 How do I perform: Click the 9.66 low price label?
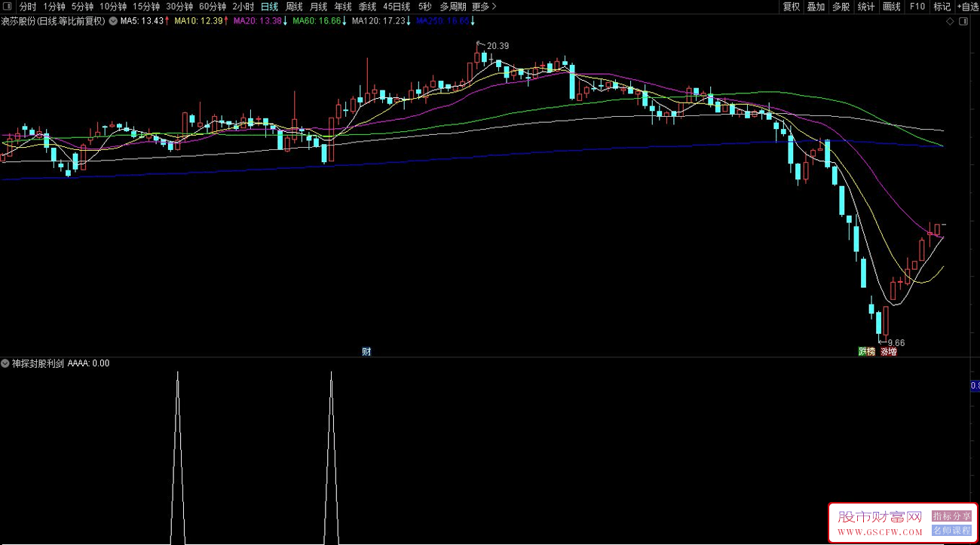point(896,342)
